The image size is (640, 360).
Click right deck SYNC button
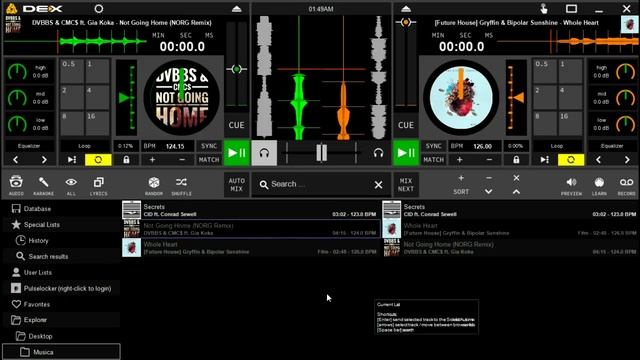(433, 146)
